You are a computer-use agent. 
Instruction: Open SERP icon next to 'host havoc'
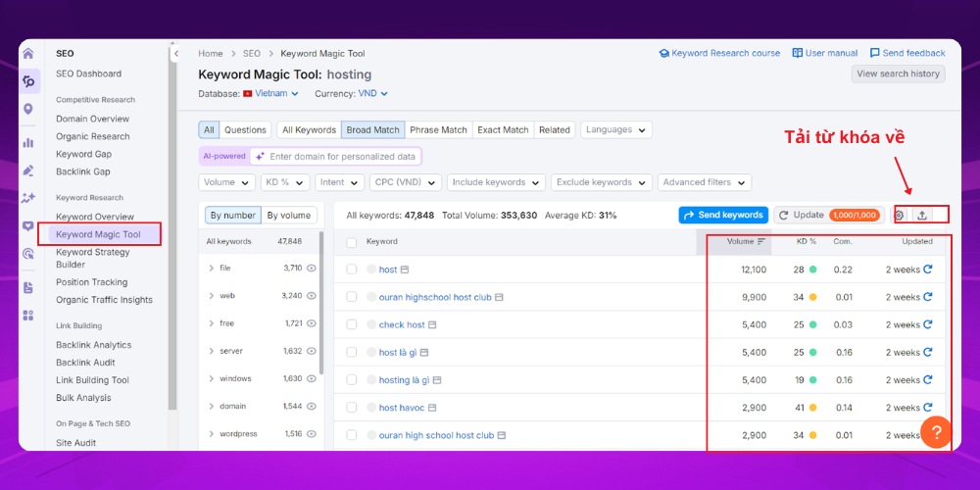tap(432, 408)
